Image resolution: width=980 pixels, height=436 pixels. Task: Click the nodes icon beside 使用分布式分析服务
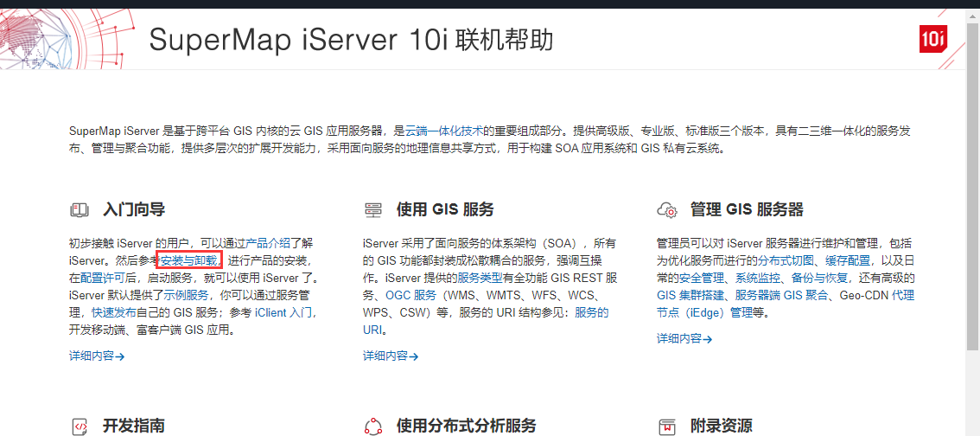pos(372,427)
